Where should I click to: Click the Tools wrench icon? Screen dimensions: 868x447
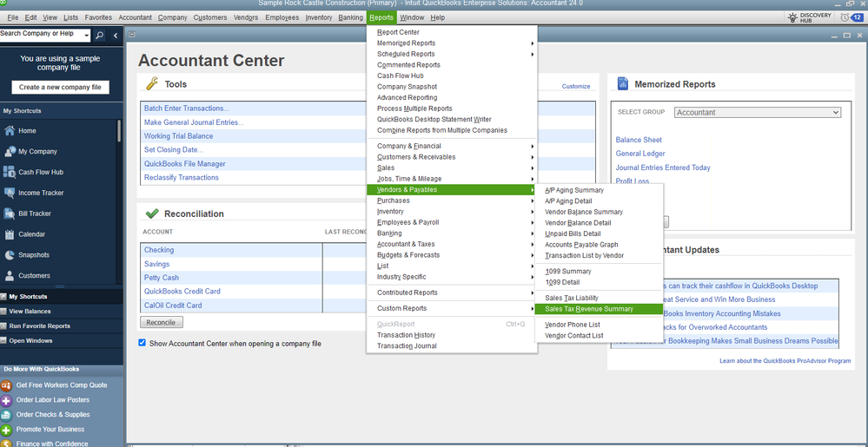pos(152,84)
